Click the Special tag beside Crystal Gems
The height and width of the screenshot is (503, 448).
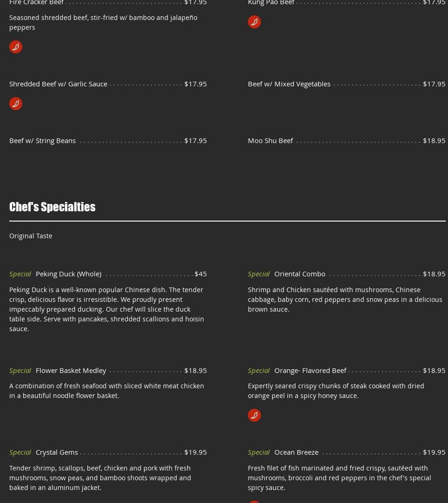click(x=20, y=452)
